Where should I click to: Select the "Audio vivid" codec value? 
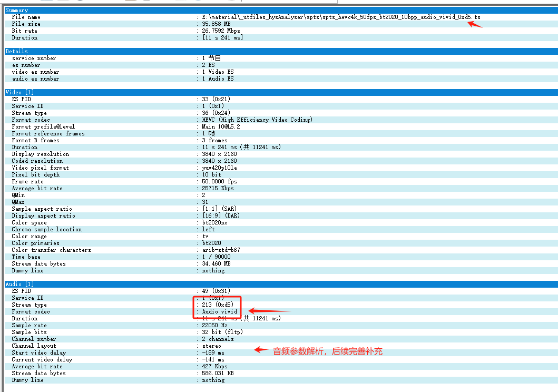(x=220, y=311)
